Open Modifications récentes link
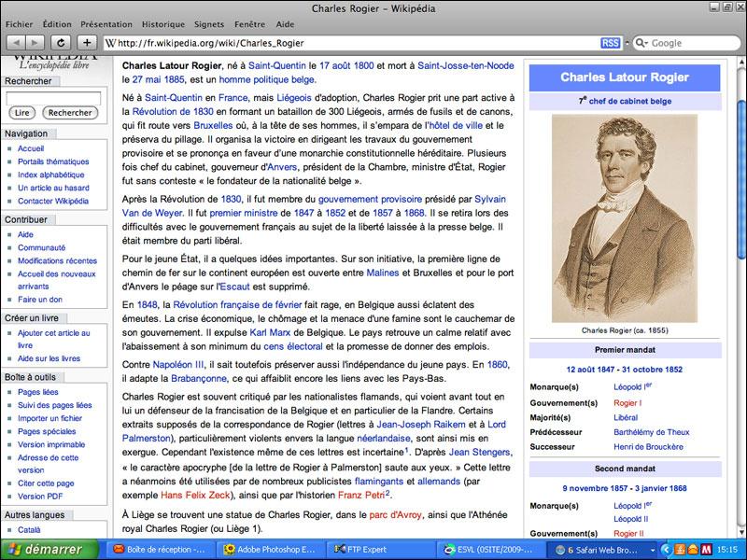 pyautogui.click(x=57, y=261)
